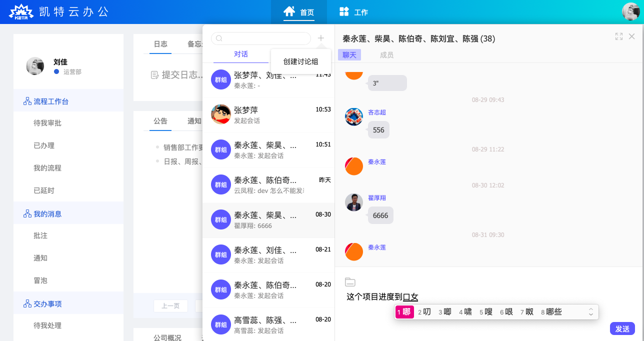This screenshot has height=341, width=644.
Task: Click the 556 message bubble
Action: point(378,130)
